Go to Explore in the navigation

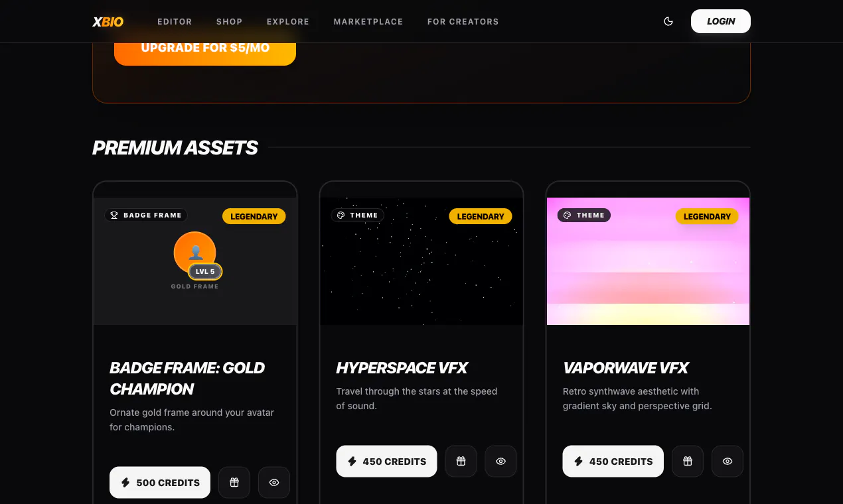[288, 21]
